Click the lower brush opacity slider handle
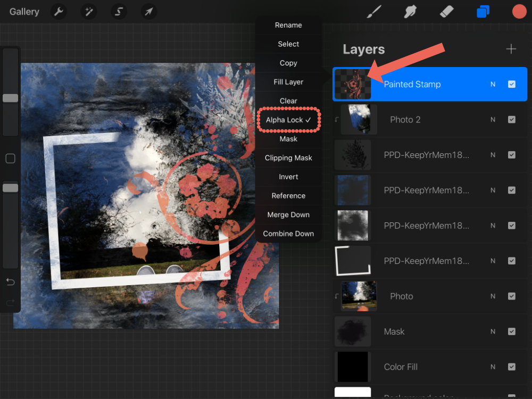The image size is (532, 399). click(x=10, y=188)
